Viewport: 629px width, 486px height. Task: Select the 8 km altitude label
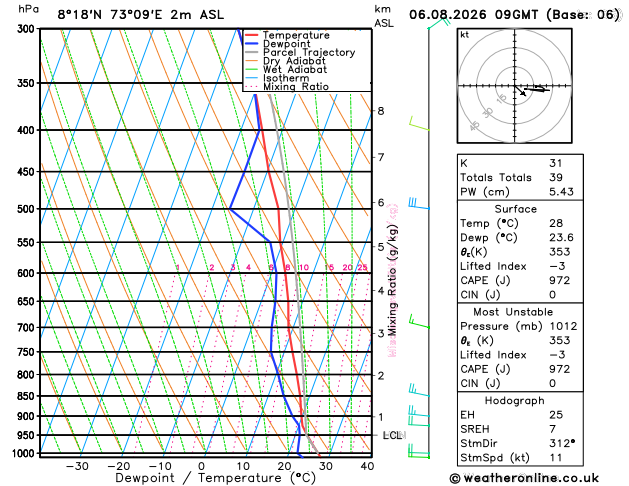tap(381, 111)
